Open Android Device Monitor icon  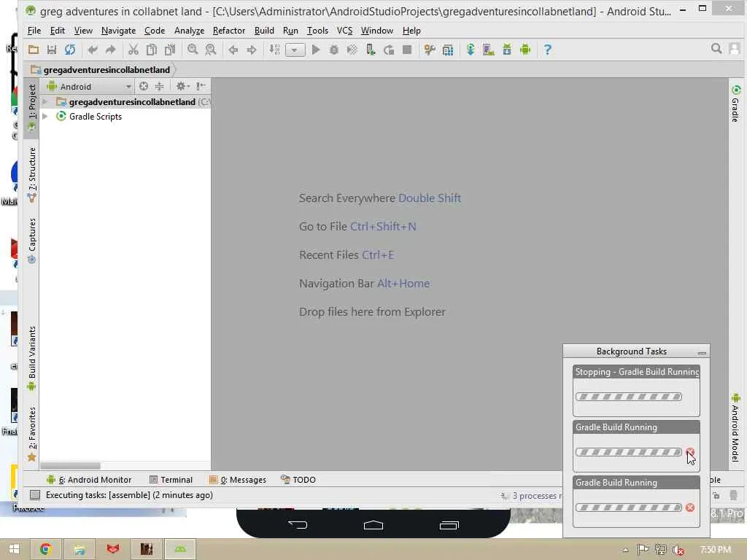(525, 50)
